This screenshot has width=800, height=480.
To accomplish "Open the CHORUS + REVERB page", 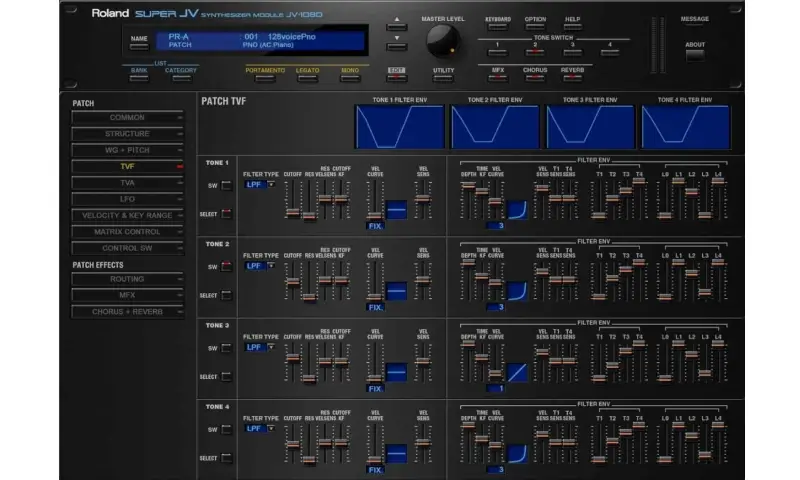I will (x=127, y=312).
